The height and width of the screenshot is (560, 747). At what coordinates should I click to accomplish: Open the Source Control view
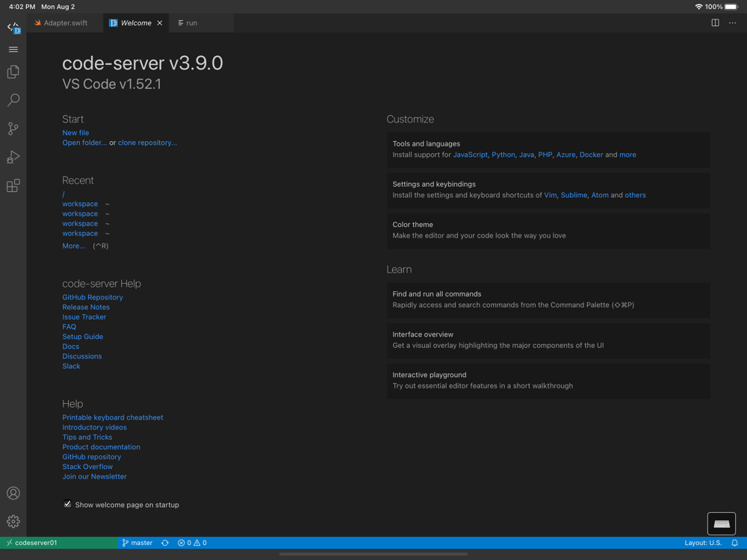point(13,128)
